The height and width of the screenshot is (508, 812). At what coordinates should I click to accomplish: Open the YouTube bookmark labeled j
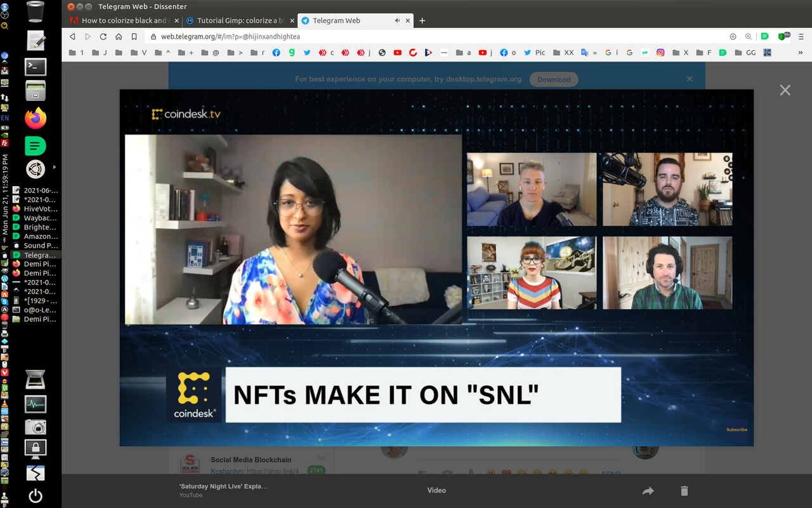tap(486, 53)
